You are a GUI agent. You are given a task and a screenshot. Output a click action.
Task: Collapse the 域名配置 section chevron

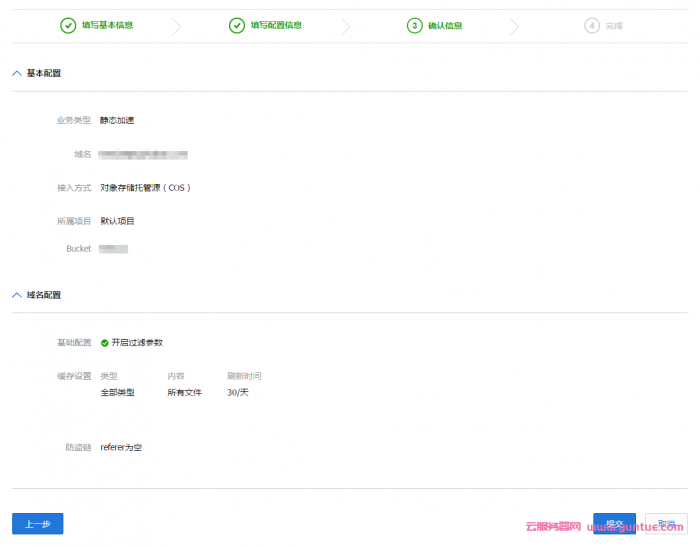[x=17, y=295]
